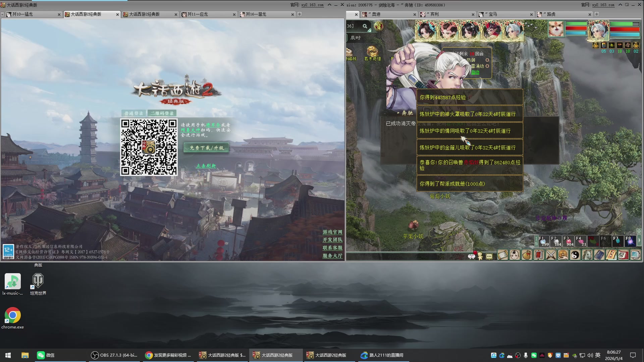Click the 免费下载/升级 button

(206, 148)
